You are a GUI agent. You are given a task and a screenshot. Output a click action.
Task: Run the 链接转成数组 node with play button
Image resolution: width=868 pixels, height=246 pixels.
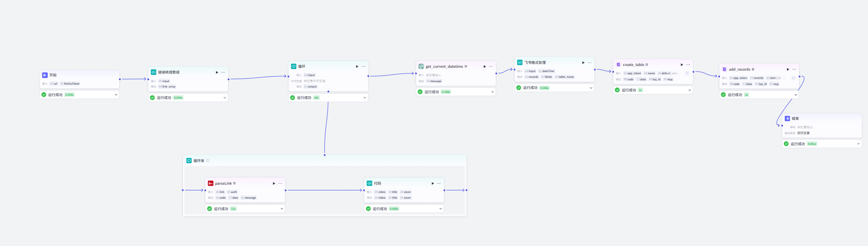(x=217, y=72)
